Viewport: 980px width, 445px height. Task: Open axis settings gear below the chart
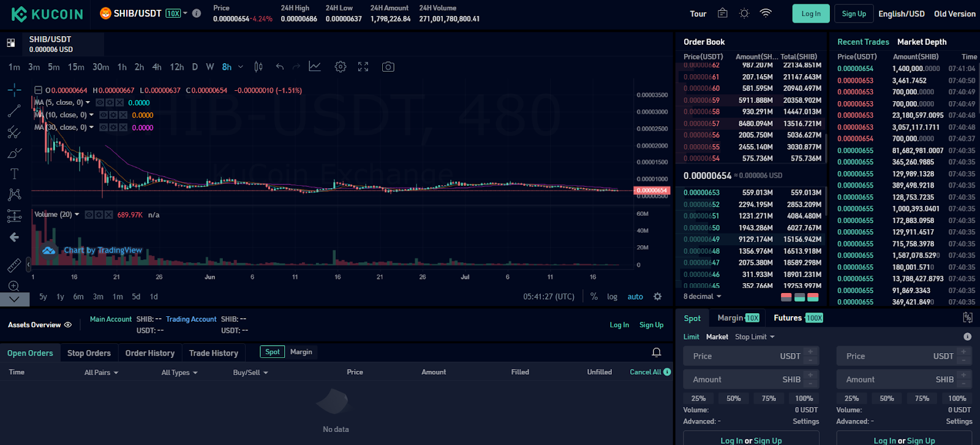click(x=658, y=297)
